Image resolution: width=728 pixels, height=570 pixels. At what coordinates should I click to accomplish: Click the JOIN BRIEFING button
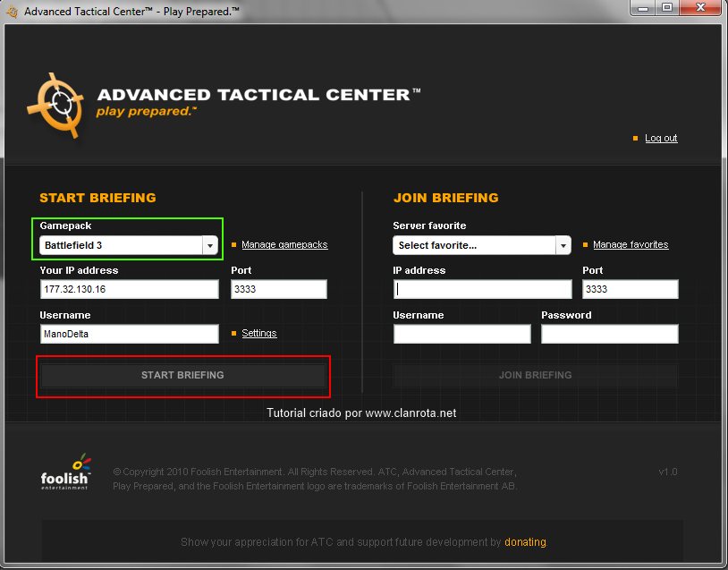pos(536,375)
